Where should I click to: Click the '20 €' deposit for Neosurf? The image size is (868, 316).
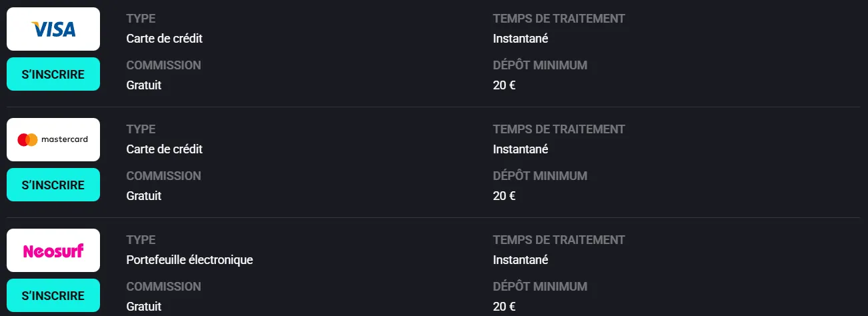point(504,307)
